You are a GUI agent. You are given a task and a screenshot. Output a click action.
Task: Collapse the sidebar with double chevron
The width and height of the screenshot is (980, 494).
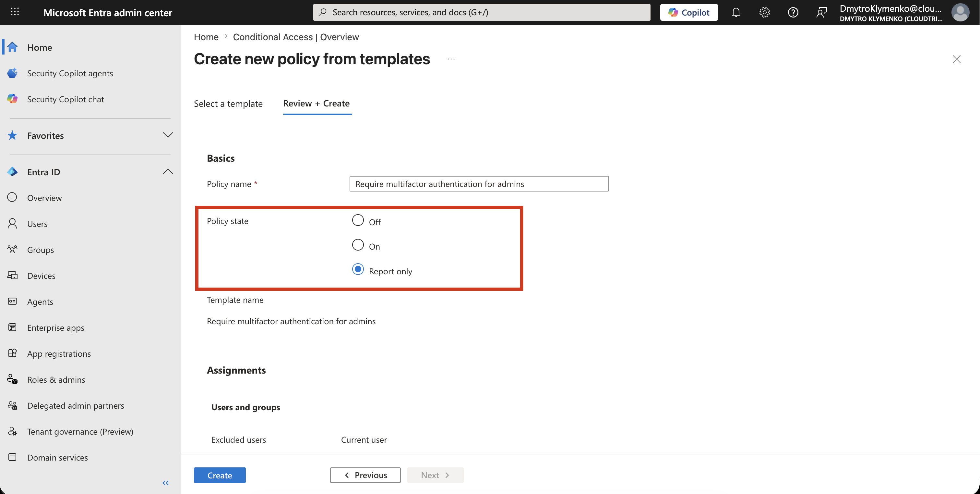click(165, 483)
